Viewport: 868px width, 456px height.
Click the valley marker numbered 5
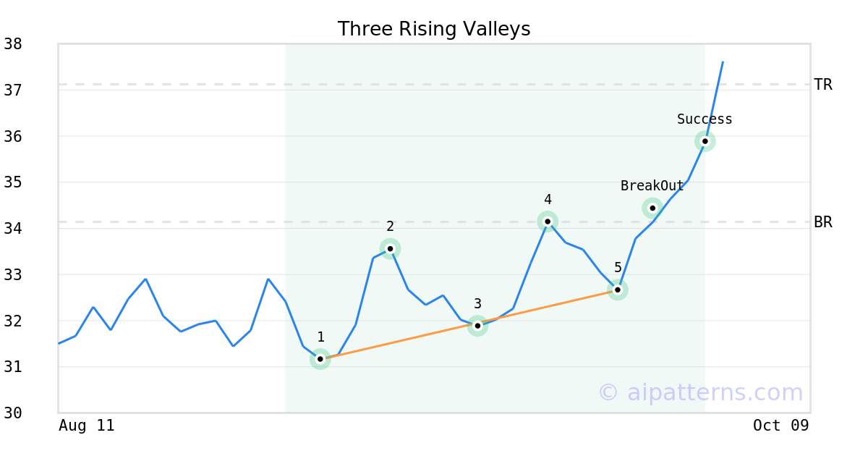(x=618, y=290)
